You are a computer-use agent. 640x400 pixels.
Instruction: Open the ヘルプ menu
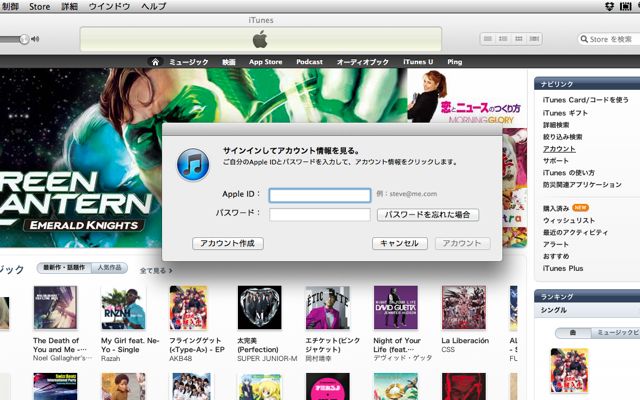tap(153, 7)
